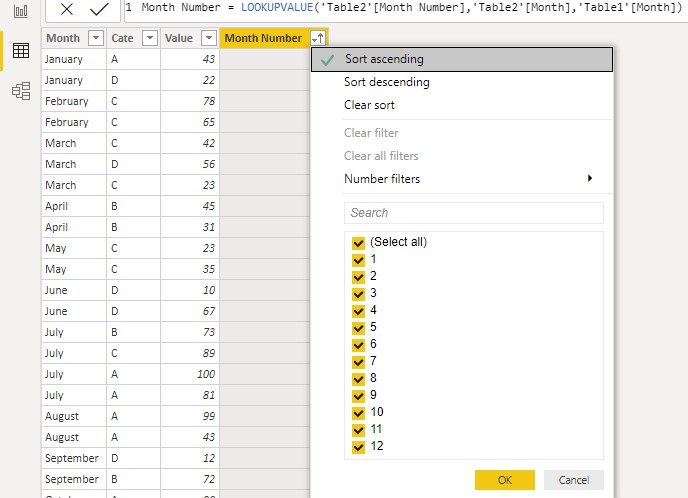688x498 pixels.
Task: Uncheck the value 1 checkbox
Action: 358,260
